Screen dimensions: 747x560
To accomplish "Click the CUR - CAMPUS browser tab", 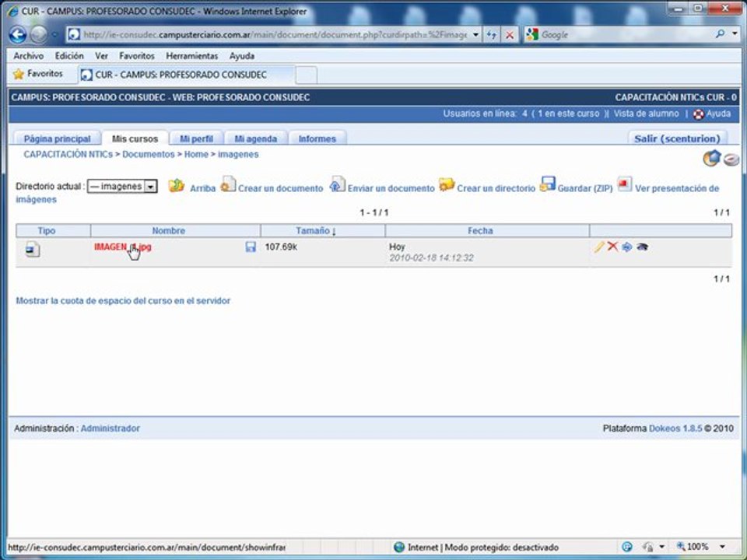I will 186,75.
